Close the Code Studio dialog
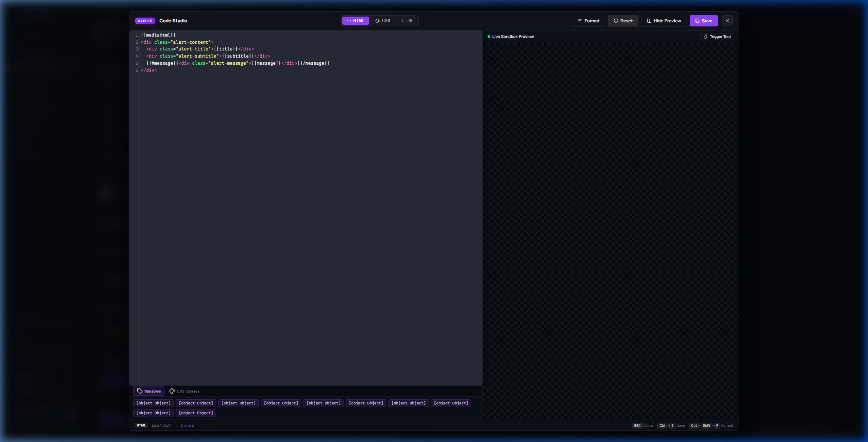 [x=727, y=21]
